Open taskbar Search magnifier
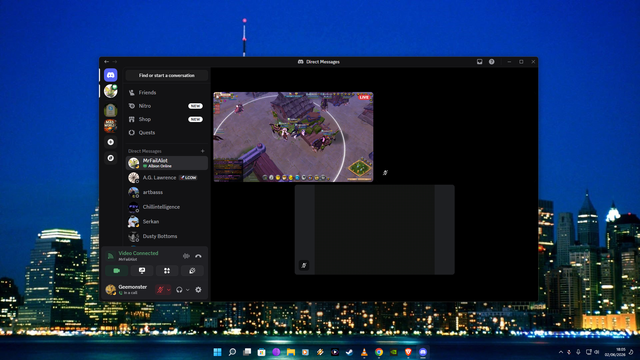The image size is (640, 360). [232, 352]
